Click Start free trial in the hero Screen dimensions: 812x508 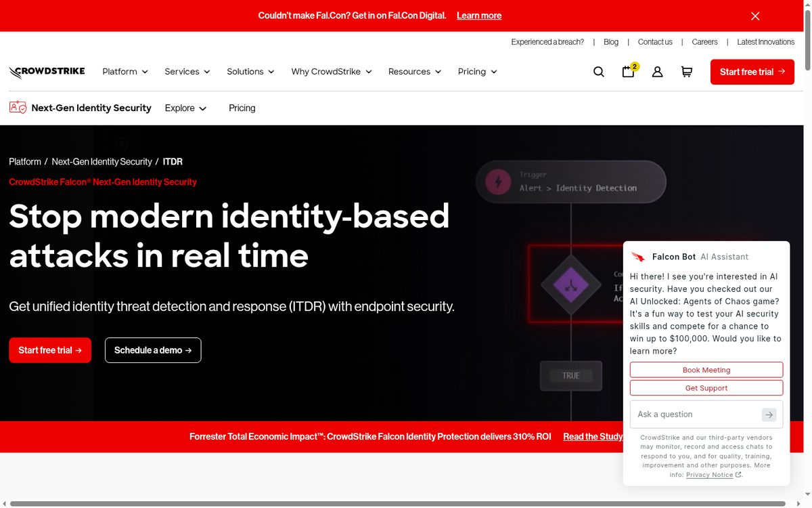click(50, 350)
